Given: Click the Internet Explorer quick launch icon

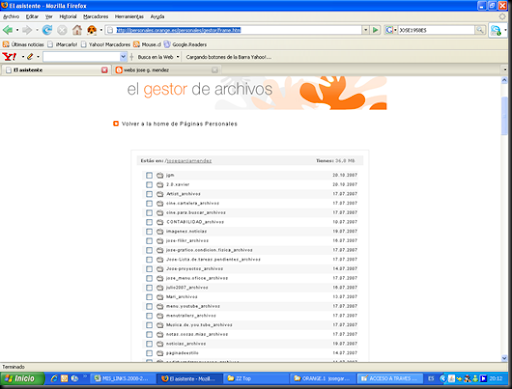Looking at the screenshot, I should pyautogui.click(x=54, y=378).
